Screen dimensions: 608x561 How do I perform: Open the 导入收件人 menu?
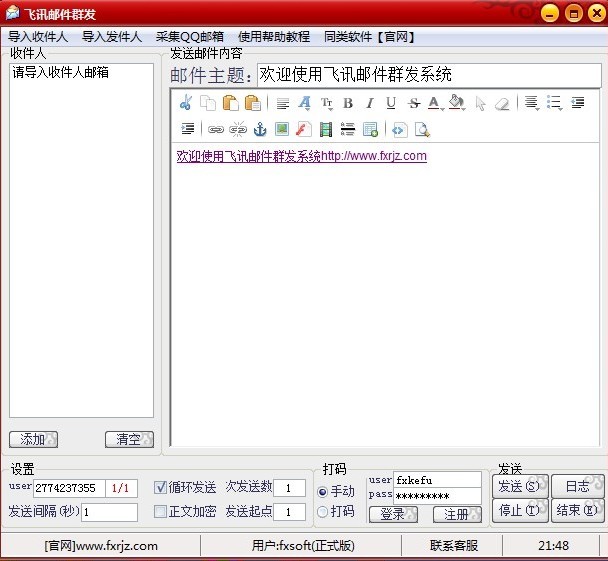click(38, 37)
